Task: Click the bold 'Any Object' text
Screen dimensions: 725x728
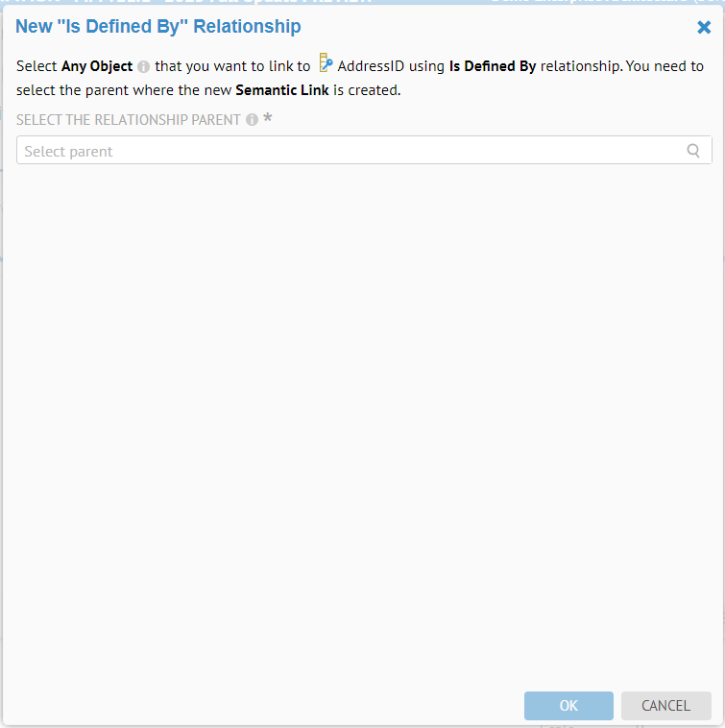Action: pos(97,66)
